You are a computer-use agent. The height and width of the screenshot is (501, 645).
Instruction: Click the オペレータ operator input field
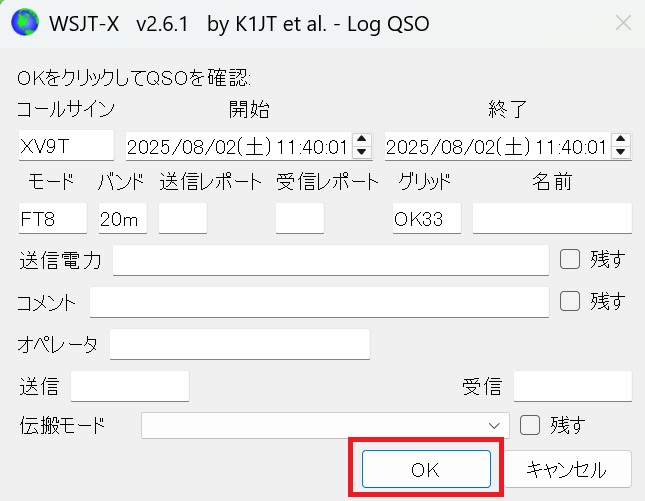coord(240,345)
